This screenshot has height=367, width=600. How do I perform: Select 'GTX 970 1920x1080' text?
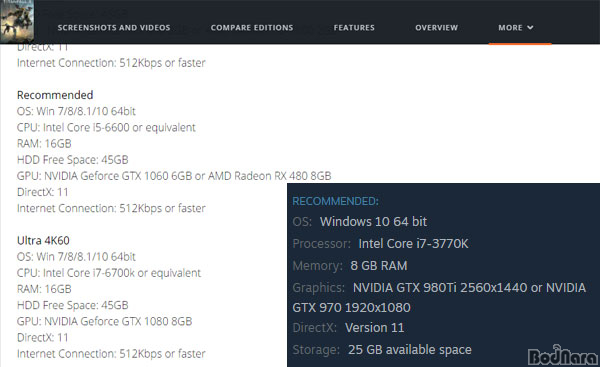(351, 308)
